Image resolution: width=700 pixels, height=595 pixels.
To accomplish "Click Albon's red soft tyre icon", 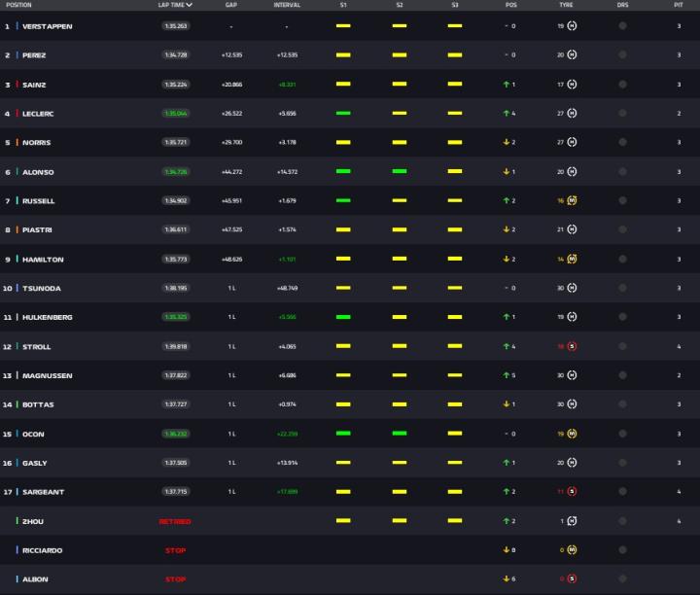I will pos(572,579).
